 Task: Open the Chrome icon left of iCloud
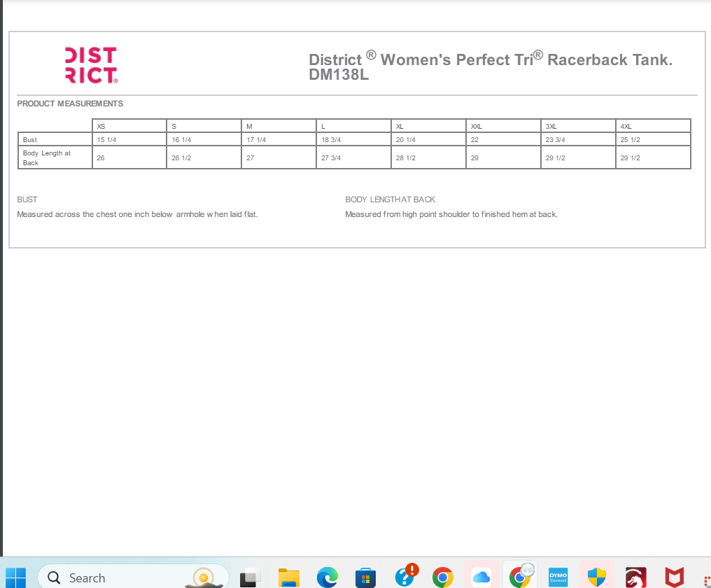[x=442, y=577]
